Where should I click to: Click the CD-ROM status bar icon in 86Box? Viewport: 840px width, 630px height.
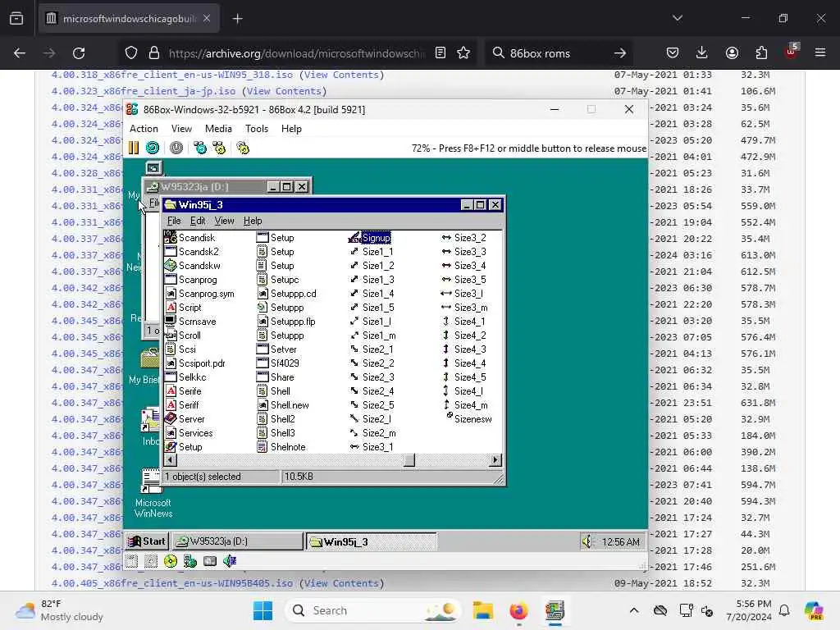click(171, 561)
